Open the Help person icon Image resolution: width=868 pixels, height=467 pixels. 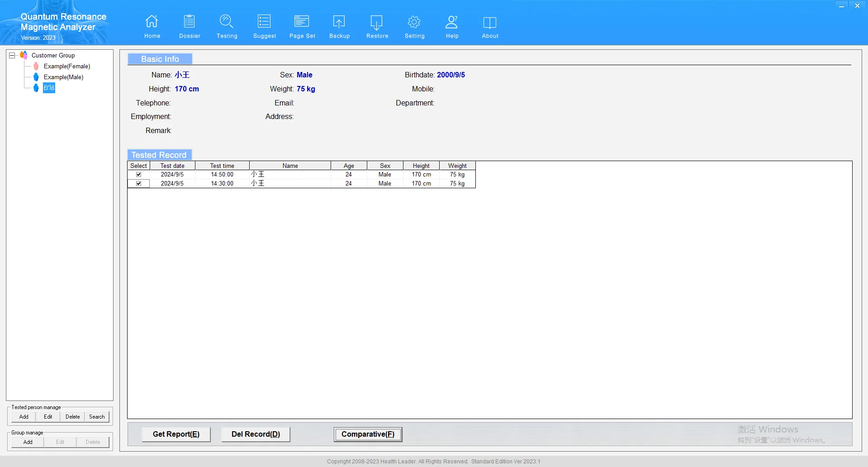pos(452,22)
